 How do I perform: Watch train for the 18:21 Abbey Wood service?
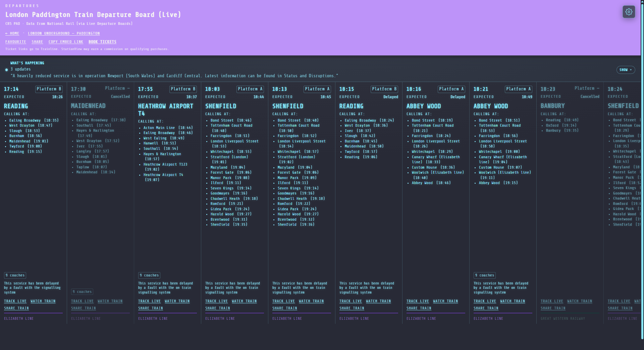tap(513, 301)
